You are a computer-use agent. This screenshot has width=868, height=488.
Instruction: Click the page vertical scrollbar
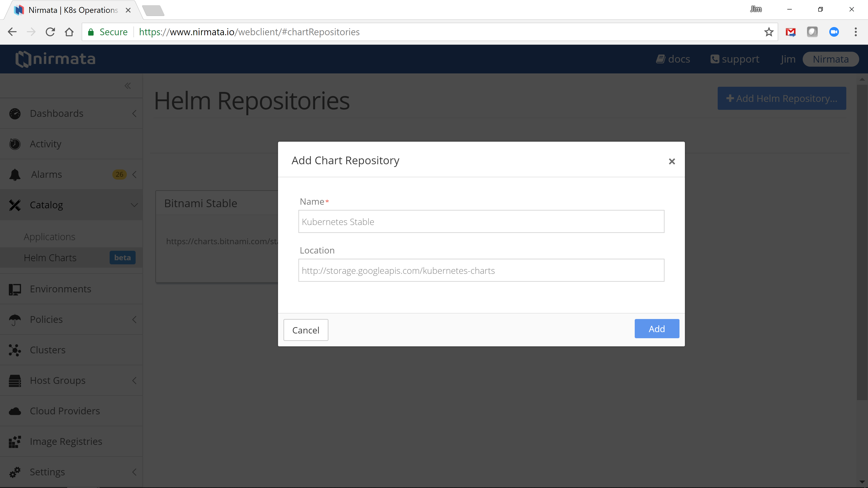coord(862,242)
